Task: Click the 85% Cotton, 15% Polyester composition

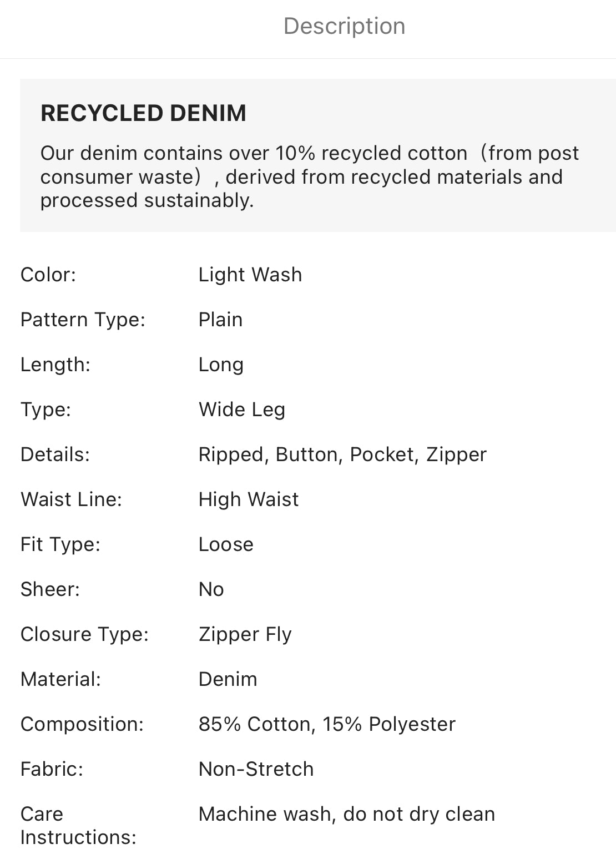Action: coord(327,724)
